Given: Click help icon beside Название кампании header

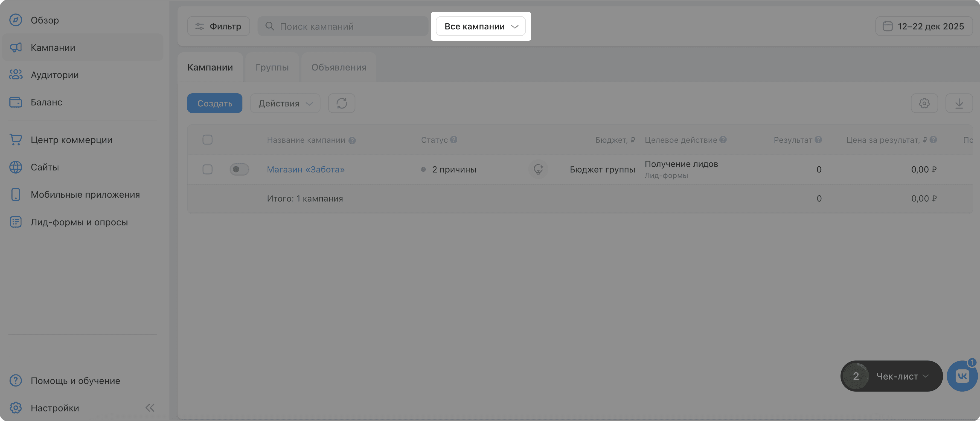Looking at the screenshot, I should point(352,141).
